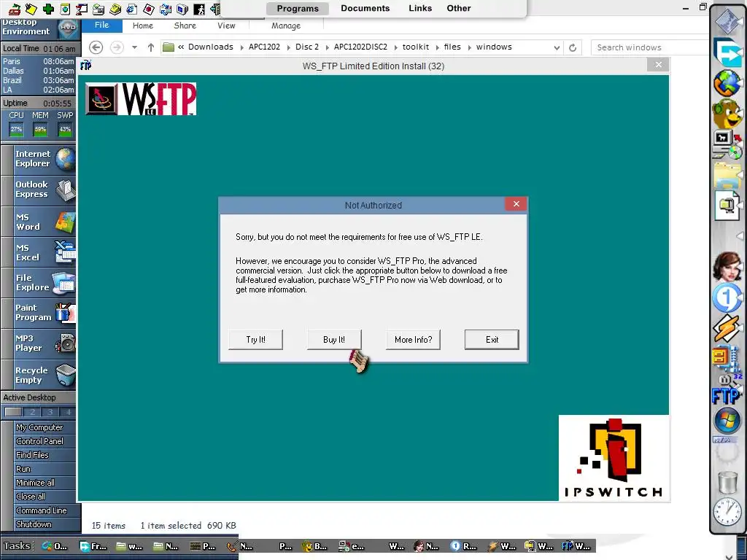Click Find Files in sidebar

32,455
